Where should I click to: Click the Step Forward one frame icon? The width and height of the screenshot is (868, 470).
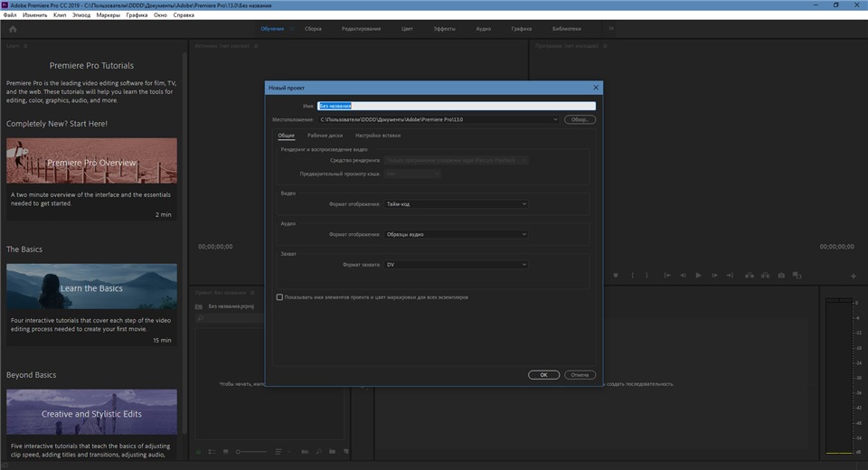pyautogui.click(x=714, y=275)
